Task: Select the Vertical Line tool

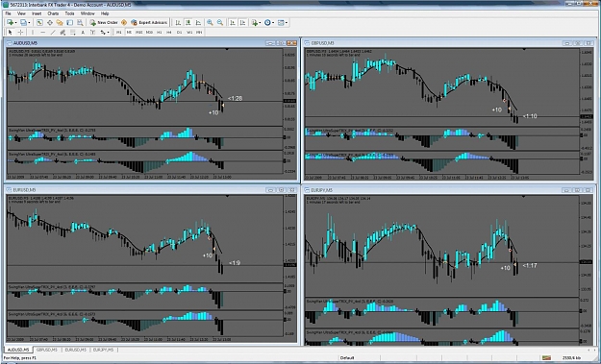Action: tap(32, 32)
